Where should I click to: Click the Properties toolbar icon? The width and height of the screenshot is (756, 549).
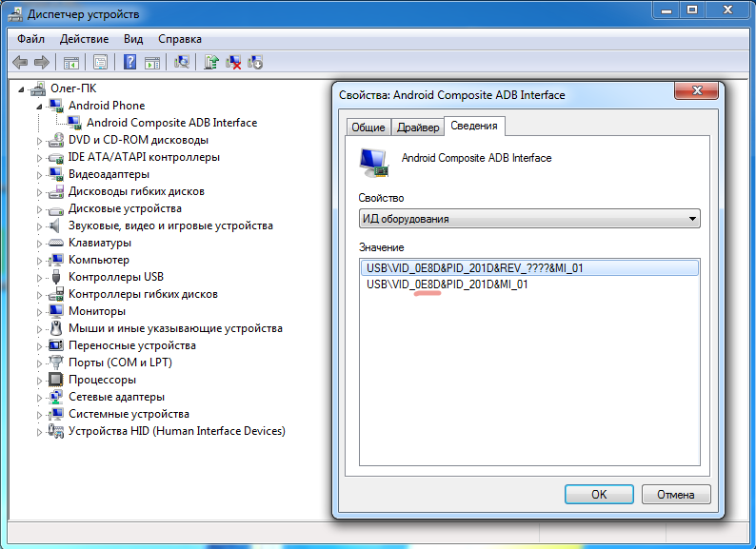(99, 63)
